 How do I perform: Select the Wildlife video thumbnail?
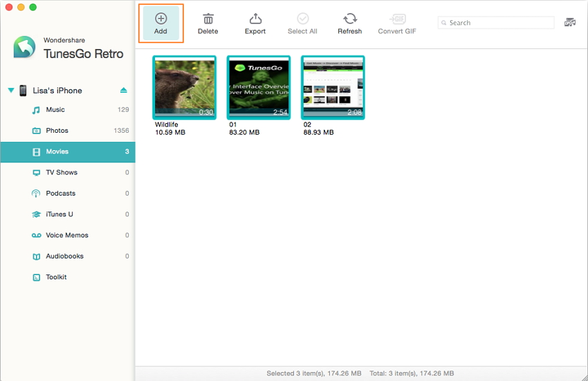(184, 88)
